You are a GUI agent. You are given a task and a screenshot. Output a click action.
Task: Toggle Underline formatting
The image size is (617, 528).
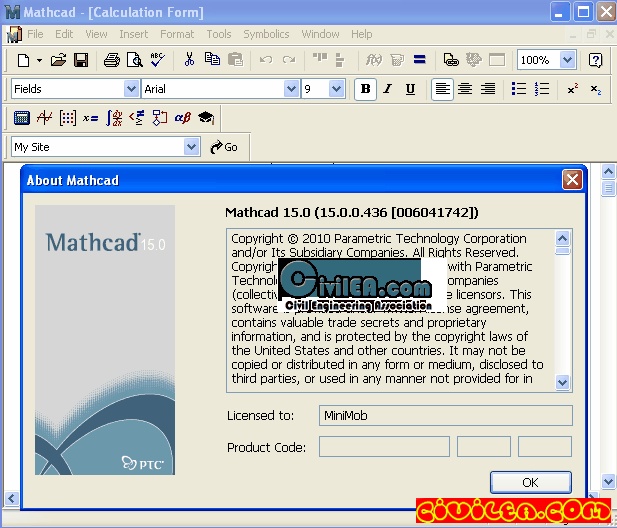[x=410, y=89]
